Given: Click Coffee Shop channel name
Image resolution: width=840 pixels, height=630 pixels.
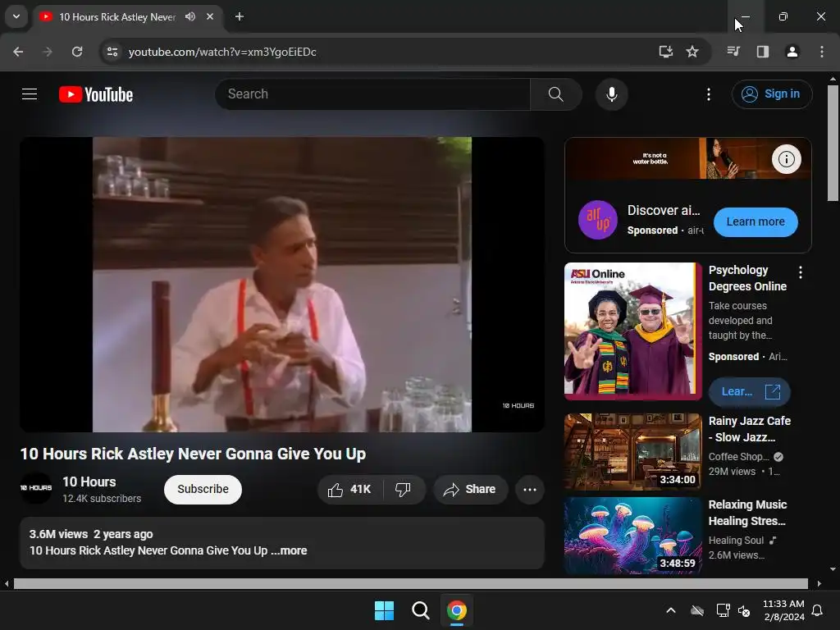Looking at the screenshot, I should point(739,457).
